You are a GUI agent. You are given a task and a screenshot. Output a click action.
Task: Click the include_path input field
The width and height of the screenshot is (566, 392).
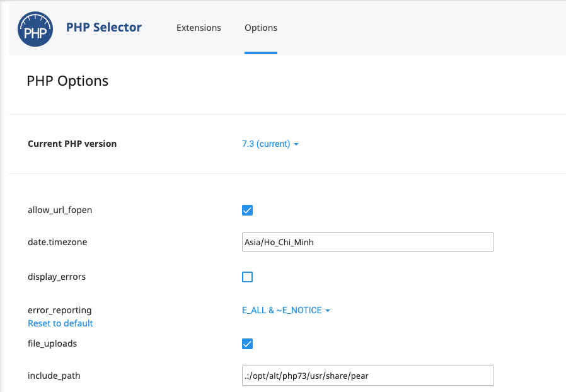[x=368, y=376]
